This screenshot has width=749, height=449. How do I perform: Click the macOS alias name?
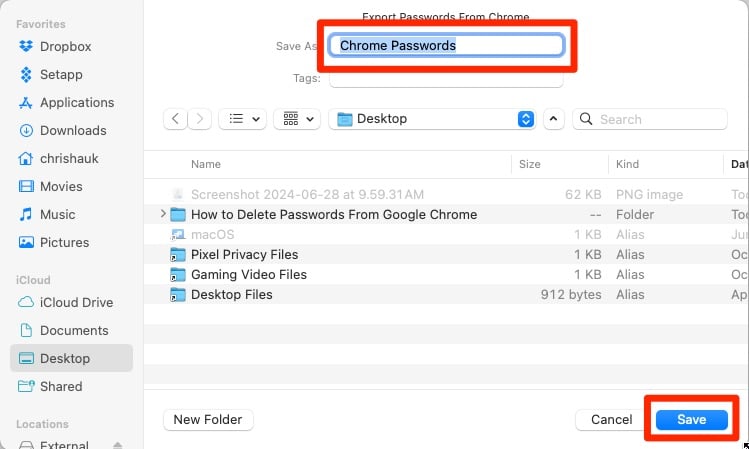213,235
